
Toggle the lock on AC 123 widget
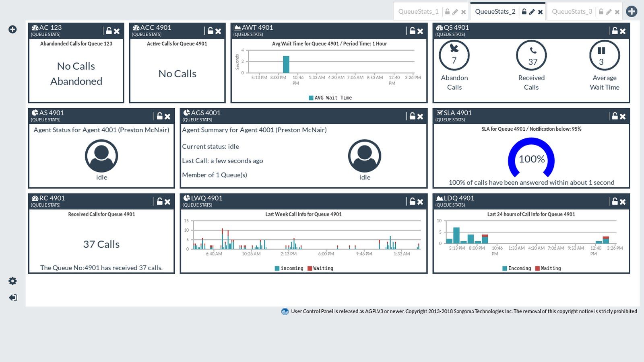[x=109, y=31]
